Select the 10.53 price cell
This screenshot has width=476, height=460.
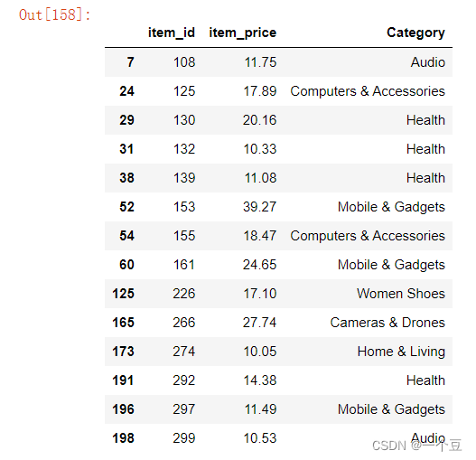pyautogui.click(x=260, y=438)
